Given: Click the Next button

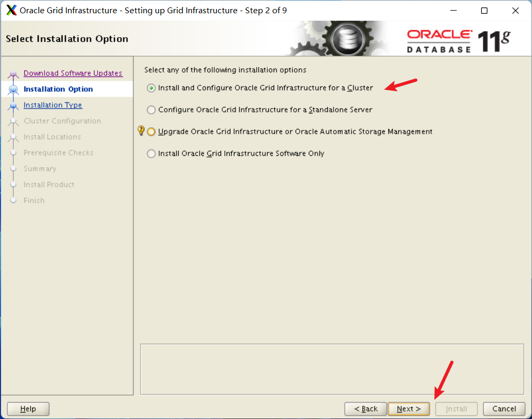Looking at the screenshot, I should (x=409, y=409).
